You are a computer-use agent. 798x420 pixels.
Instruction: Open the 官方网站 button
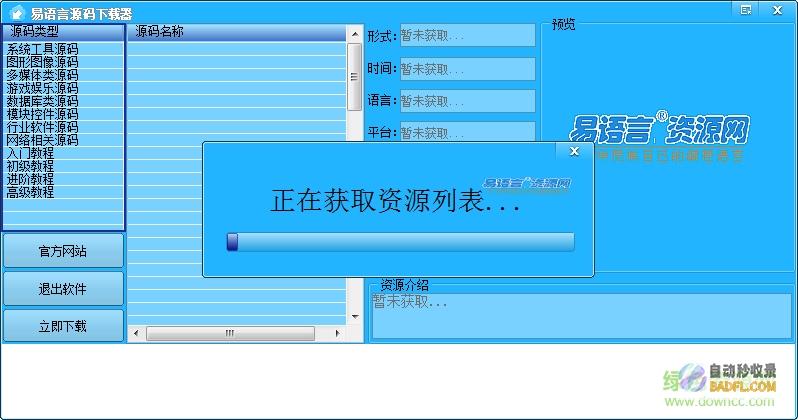pyautogui.click(x=63, y=251)
